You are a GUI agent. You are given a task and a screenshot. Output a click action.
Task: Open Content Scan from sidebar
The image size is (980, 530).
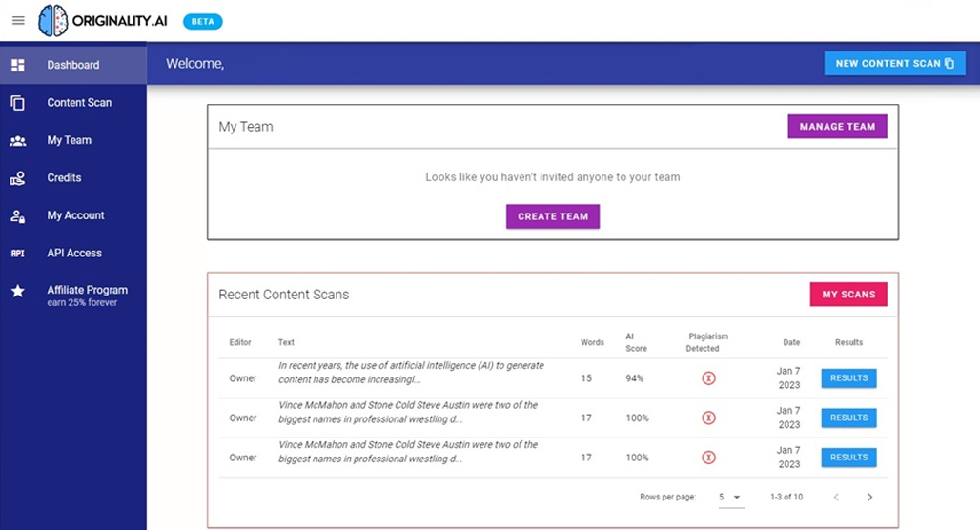[x=73, y=103]
